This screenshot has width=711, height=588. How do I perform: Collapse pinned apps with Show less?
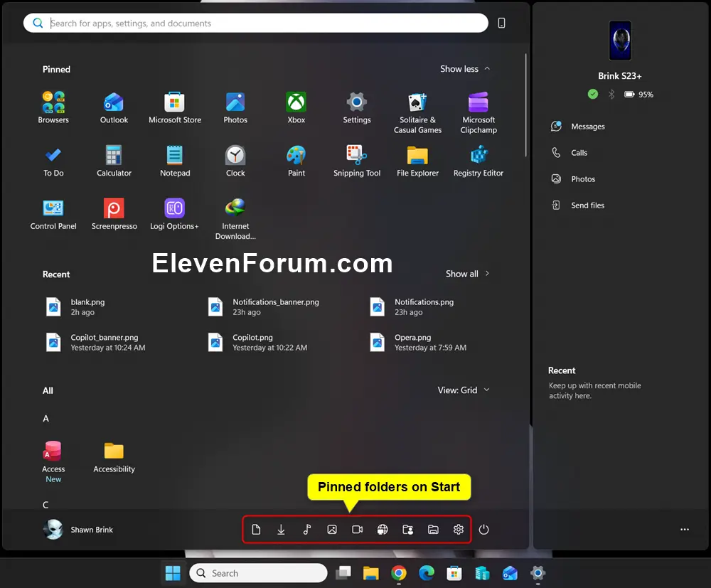tap(465, 69)
